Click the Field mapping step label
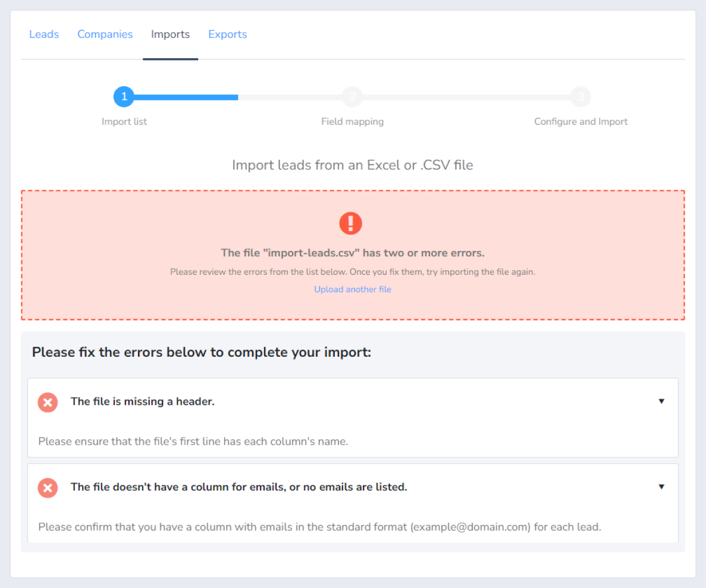 (352, 121)
